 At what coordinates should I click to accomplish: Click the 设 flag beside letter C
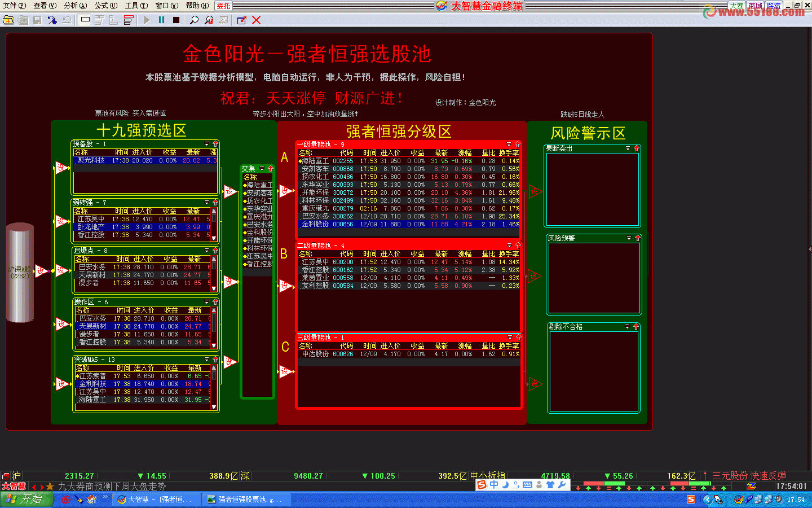pyautogui.click(x=286, y=371)
